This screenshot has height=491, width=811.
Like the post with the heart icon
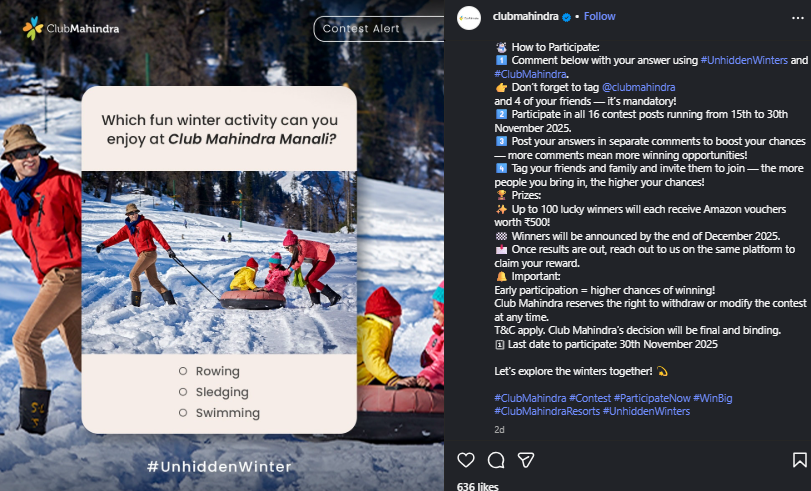pos(465,460)
